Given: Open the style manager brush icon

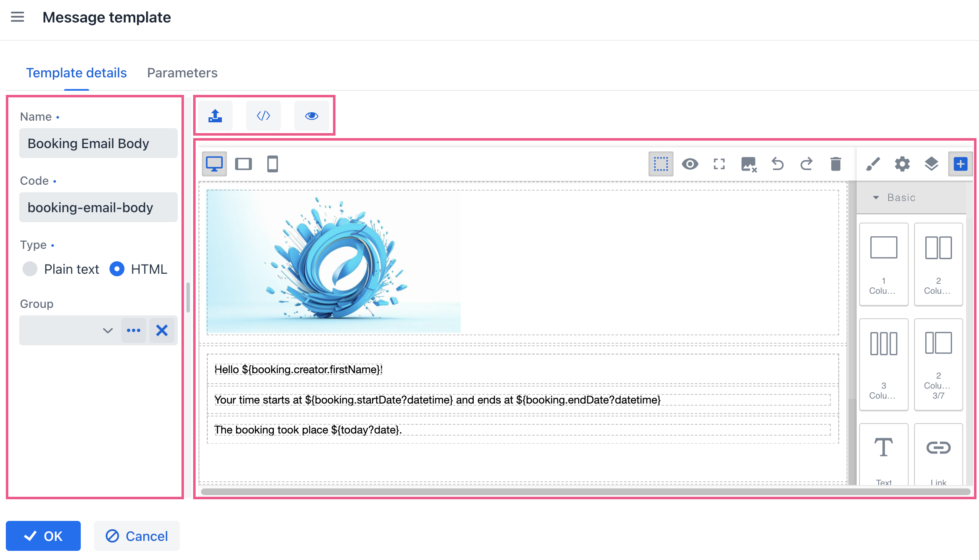Looking at the screenshot, I should pyautogui.click(x=873, y=164).
